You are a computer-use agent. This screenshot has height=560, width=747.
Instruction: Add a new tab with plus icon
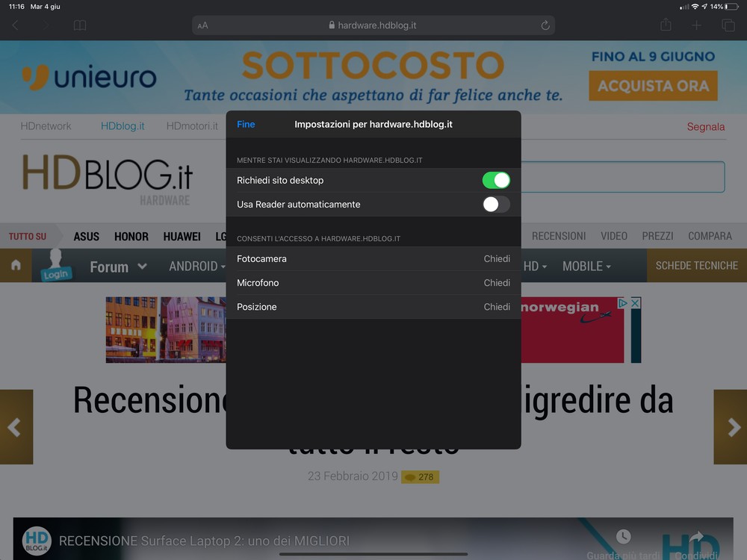pyautogui.click(x=696, y=25)
